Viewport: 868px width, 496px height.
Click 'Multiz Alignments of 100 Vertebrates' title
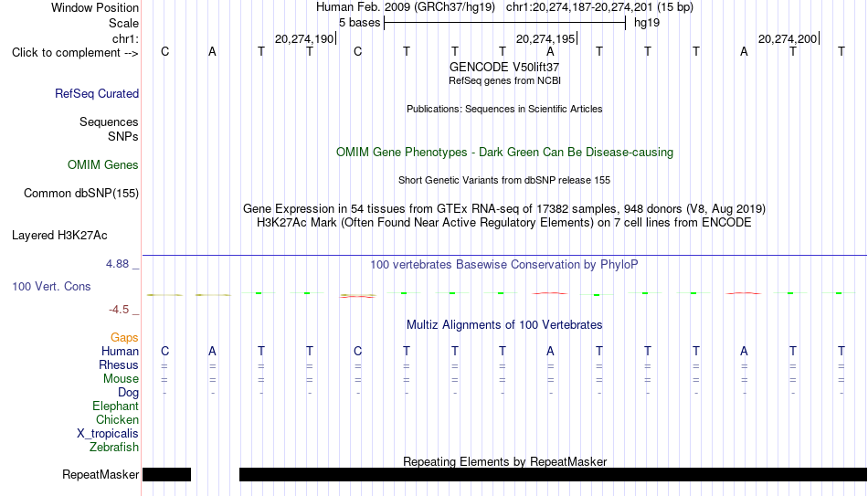(504, 325)
